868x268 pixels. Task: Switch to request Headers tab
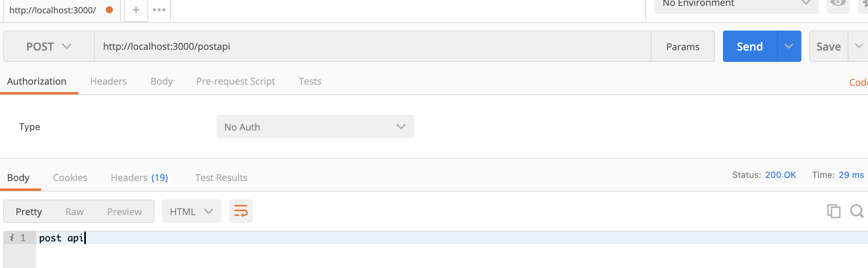tap(108, 81)
